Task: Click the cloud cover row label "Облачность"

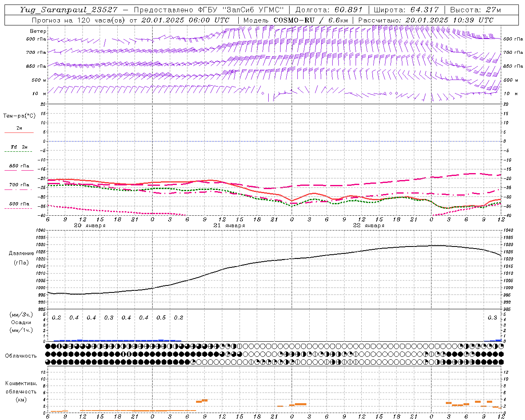Action: pos(21,356)
